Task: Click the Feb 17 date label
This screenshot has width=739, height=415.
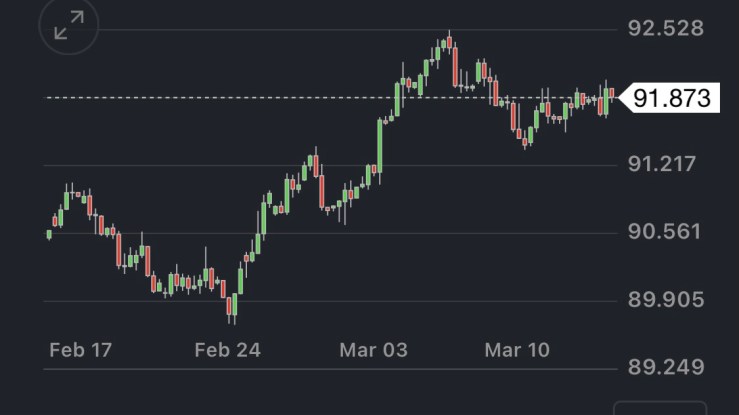Action: (80, 350)
